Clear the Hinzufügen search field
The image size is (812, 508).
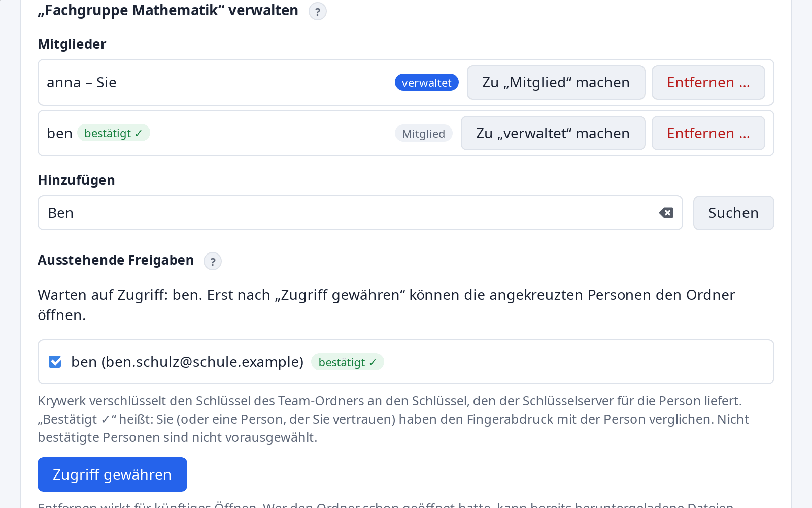(666, 213)
